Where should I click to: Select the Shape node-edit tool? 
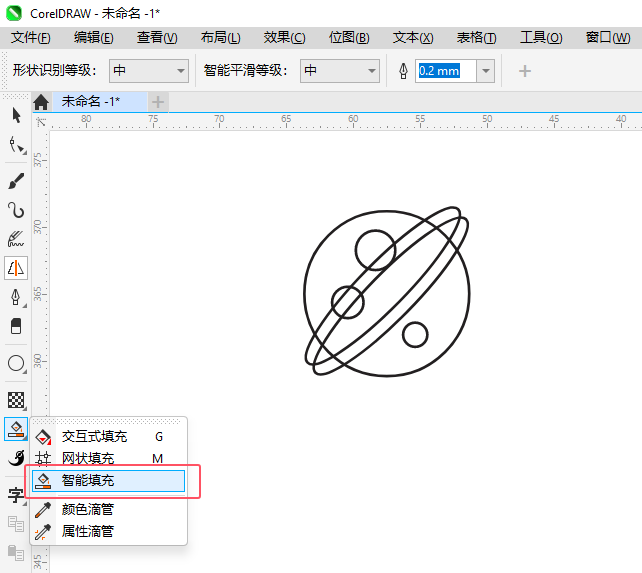(x=17, y=145)
